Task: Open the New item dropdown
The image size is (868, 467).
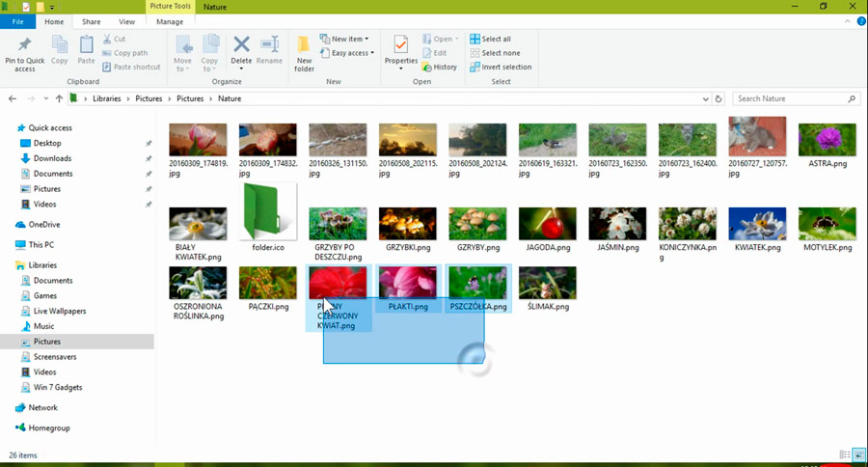Action: [344, 39]
